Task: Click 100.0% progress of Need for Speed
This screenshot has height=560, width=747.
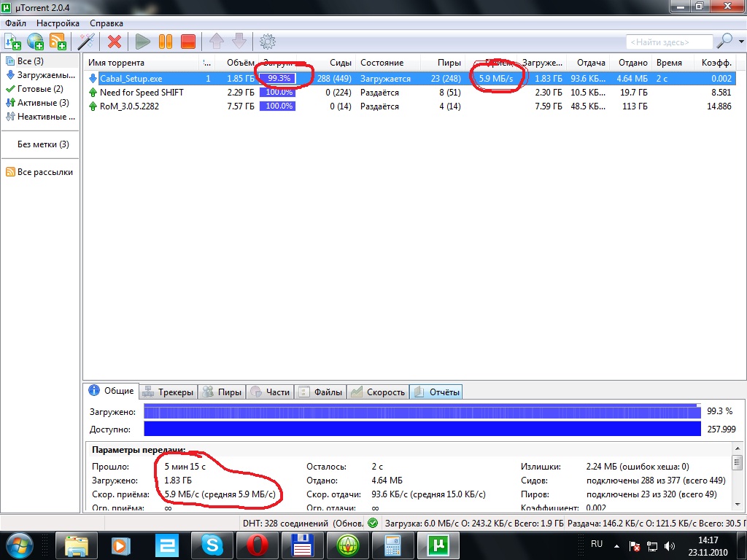Action: coord(278,93)
